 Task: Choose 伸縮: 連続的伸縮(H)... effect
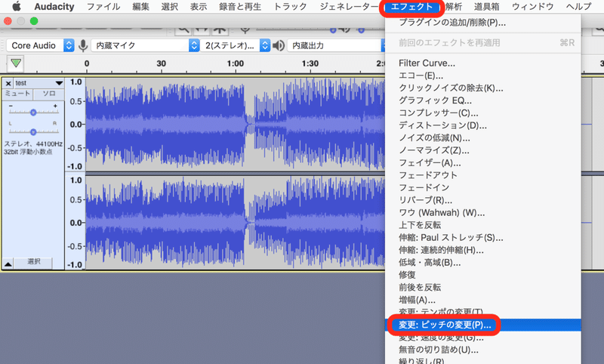click(483, 250)
